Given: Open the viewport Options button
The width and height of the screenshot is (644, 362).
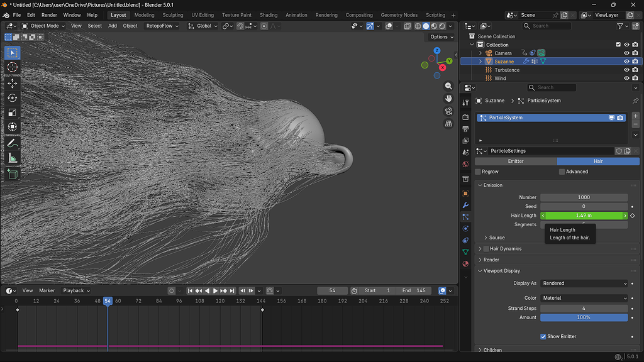Looking at the screenshot, I should click(x=441, y=37).
